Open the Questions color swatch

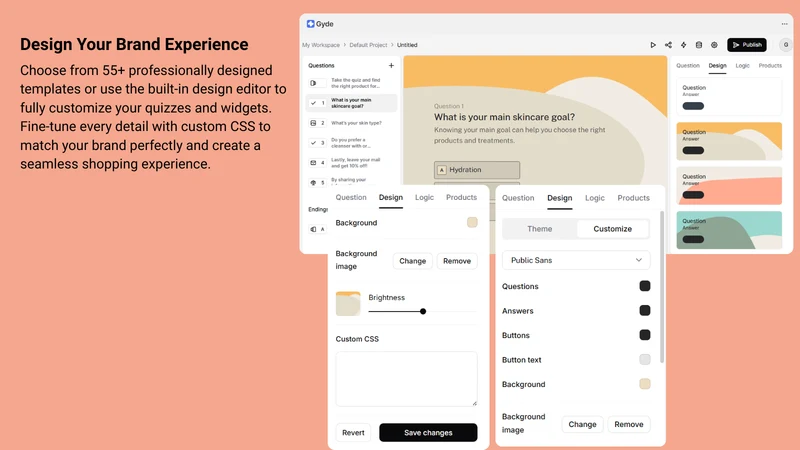click(x=645, y=286)
